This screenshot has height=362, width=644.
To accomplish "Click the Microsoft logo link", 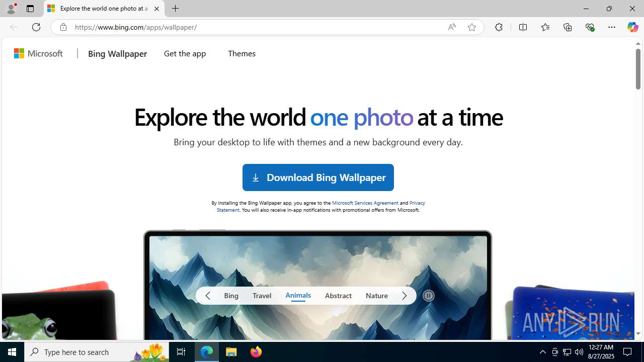I will (39, 53).
